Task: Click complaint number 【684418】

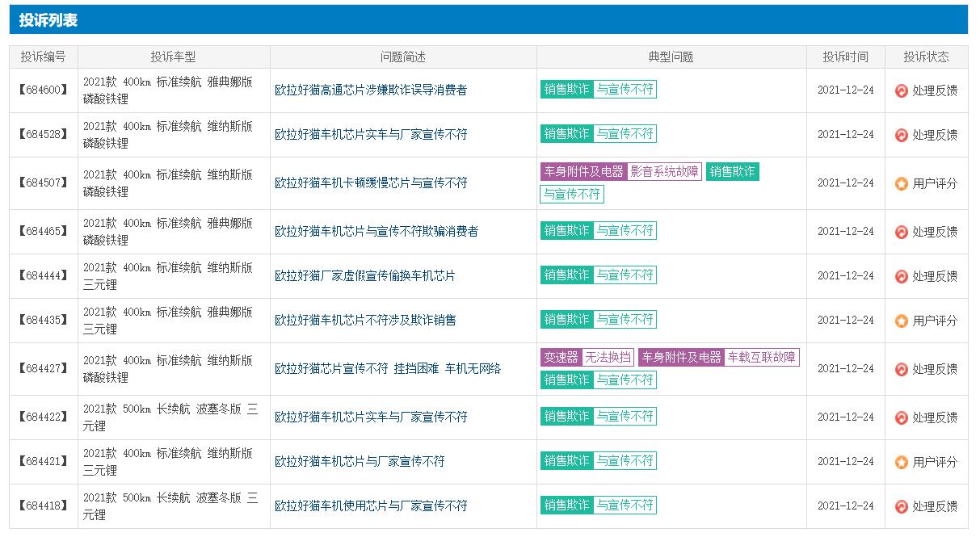Action: [44, 506]
